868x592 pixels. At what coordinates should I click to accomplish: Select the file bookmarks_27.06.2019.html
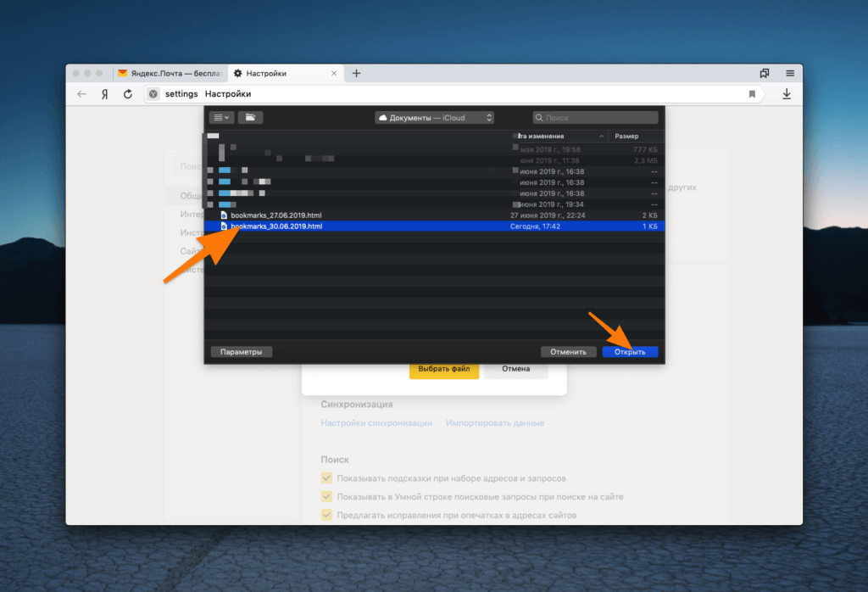tap(434, 215)
